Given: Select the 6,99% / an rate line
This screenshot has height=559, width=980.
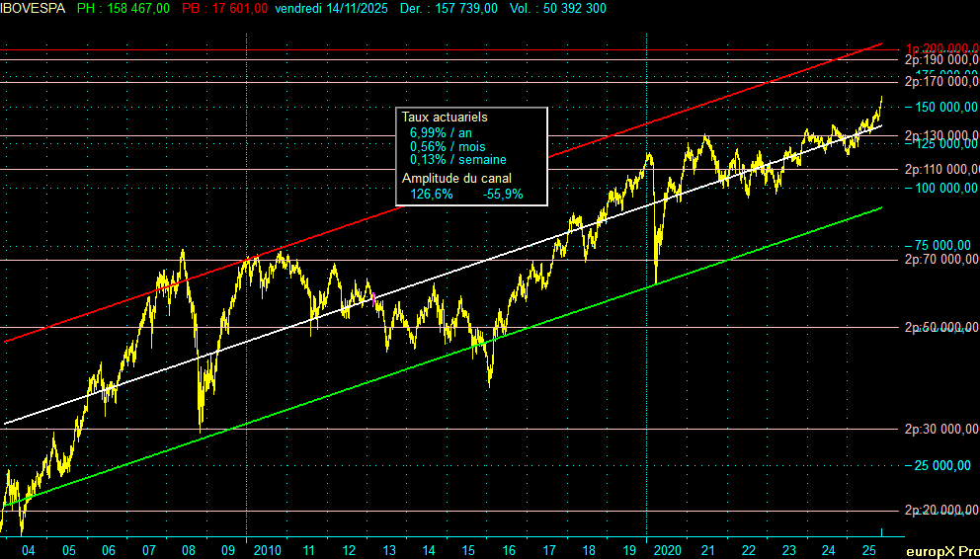Looking at the screenshot, I should 441,132.
